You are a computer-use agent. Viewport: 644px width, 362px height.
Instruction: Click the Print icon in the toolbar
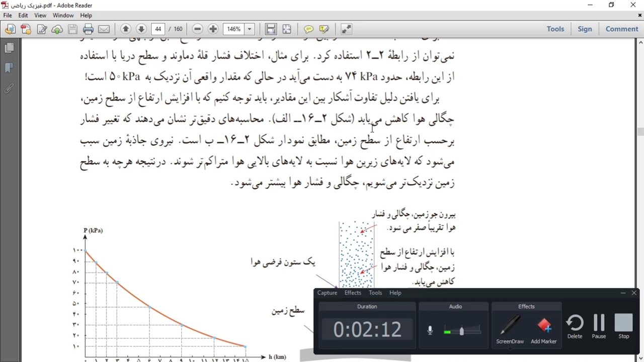pos(88,29)
